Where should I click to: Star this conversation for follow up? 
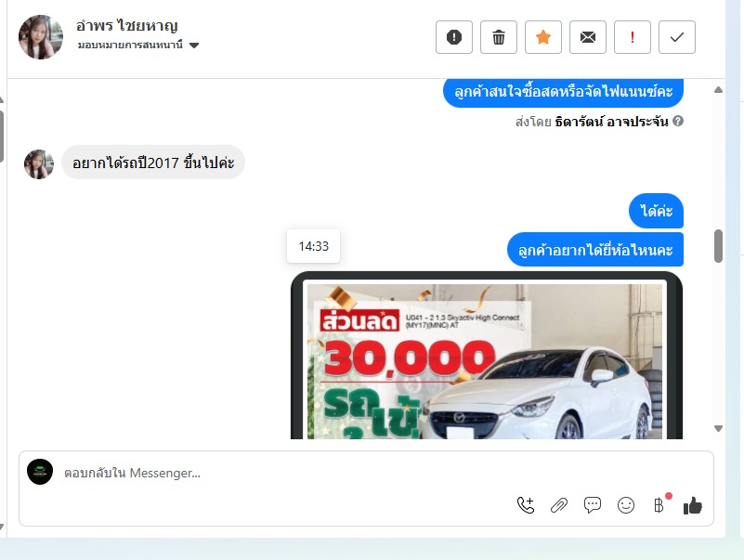(x=543, y=37)
